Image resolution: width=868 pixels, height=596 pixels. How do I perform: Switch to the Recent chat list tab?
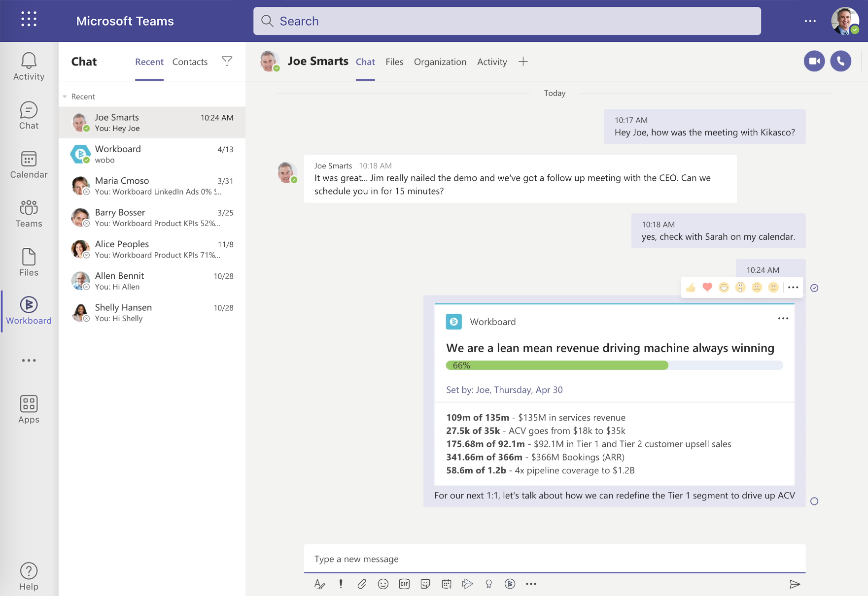(x=149, y=62)
